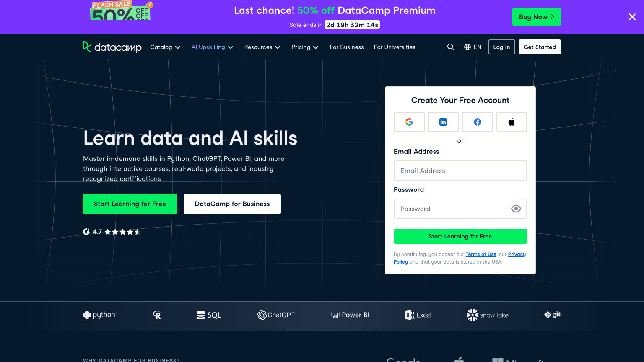Open the Terms of Use link
The height and width of the screenshot is (362, 644).
481,254
